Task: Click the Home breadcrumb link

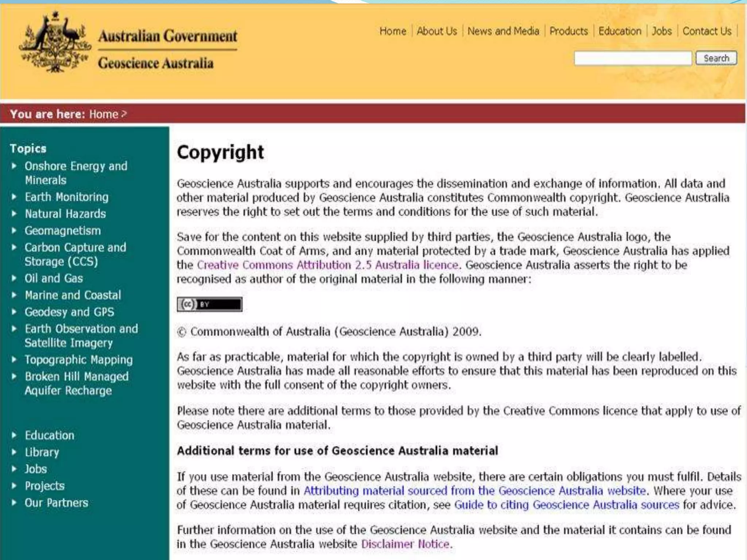Action: click(x=104, y=114)
